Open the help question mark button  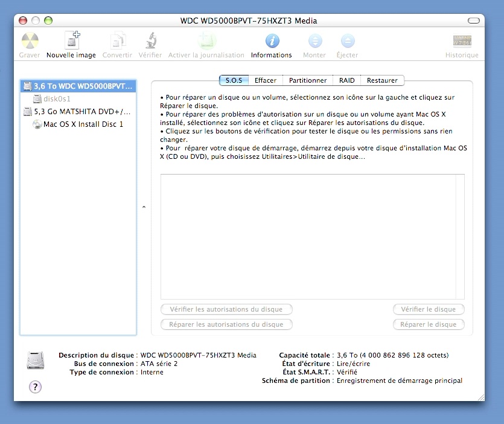click(x=36, y=387)
